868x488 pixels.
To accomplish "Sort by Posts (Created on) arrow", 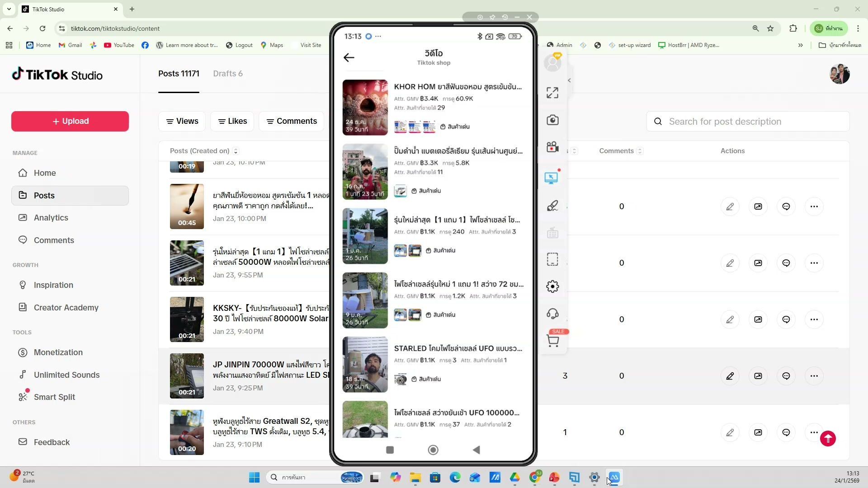I will click(x=236, y=151).
